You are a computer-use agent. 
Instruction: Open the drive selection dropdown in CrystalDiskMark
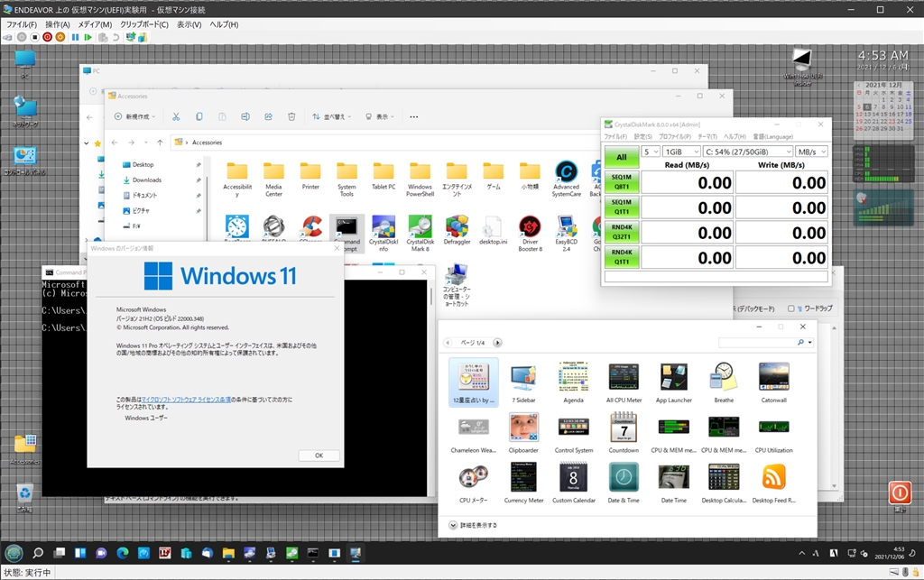[x=747, y=152]
